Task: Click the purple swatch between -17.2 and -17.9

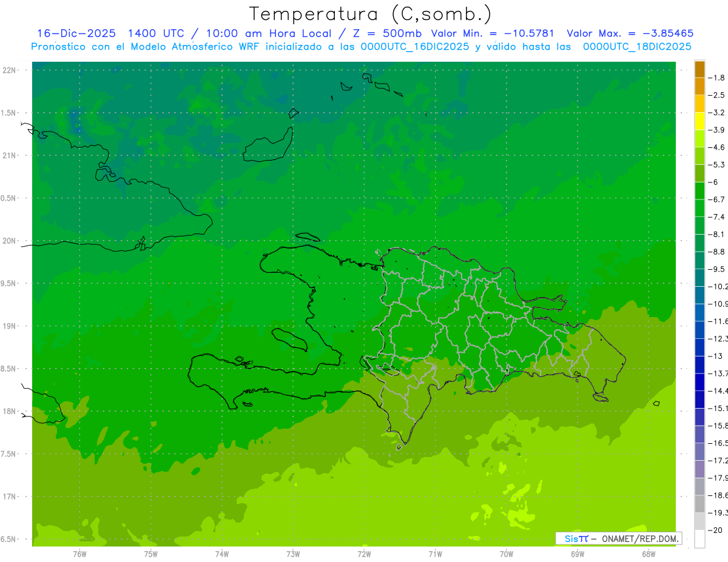Action: pyautogui.click(x=699, y=469)
